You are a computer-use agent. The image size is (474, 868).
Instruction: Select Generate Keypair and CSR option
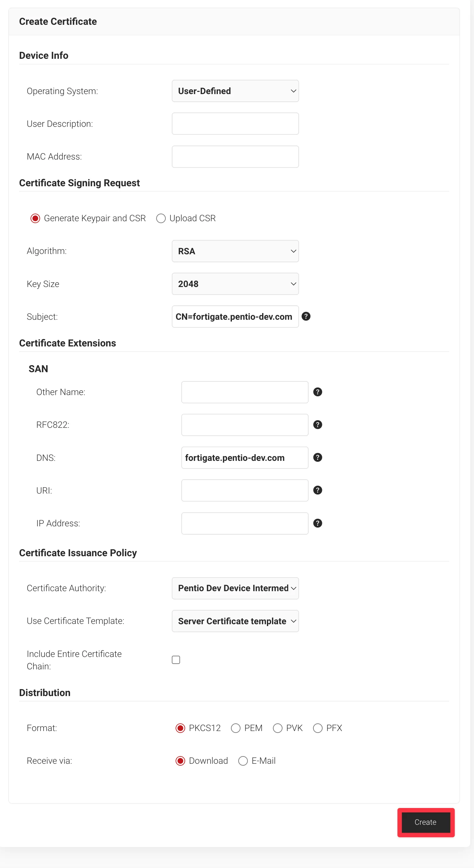coord(35,218)
